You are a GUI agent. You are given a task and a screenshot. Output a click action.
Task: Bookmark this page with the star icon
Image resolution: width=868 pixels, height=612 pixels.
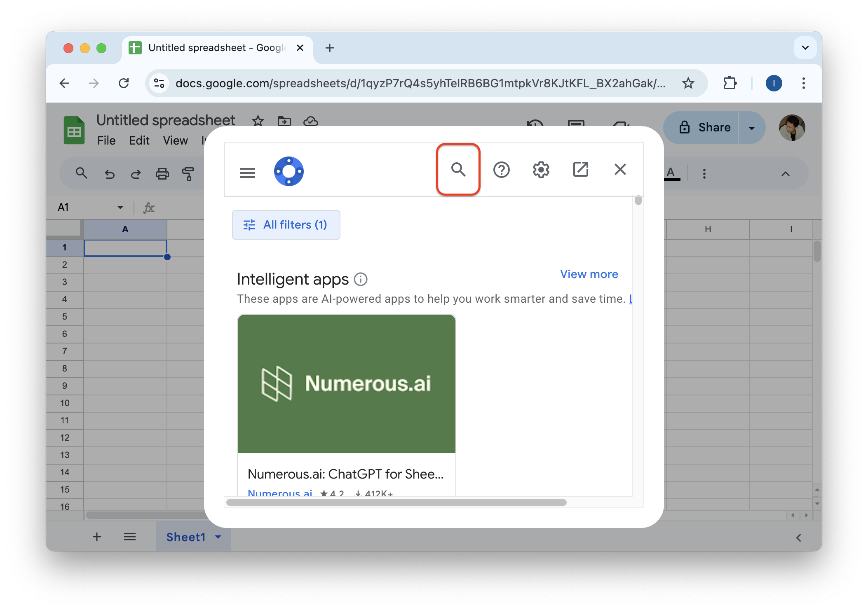pyautogui.click(x=688, y=83)
